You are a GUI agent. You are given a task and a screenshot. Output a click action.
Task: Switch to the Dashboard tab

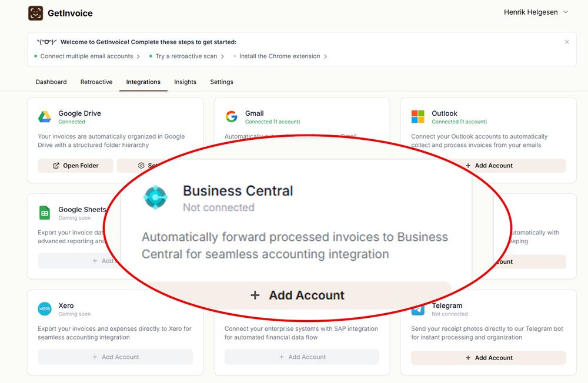pos(51,82)
